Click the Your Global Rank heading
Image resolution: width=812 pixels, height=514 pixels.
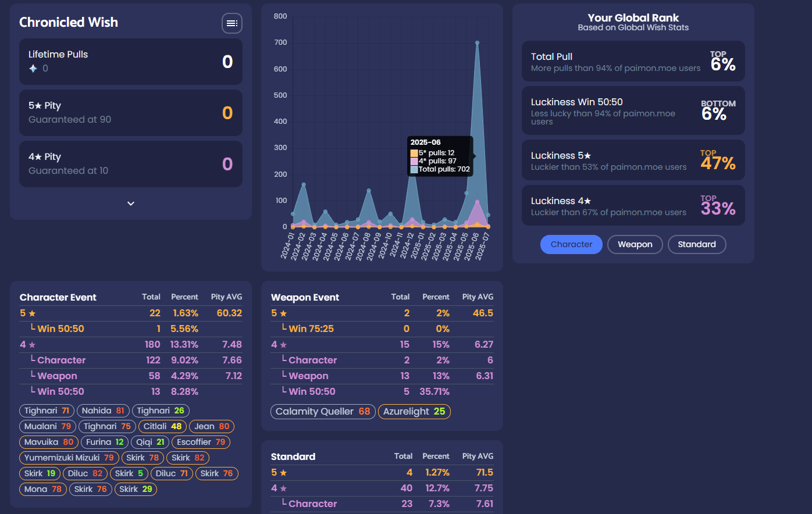pos(633,18)
